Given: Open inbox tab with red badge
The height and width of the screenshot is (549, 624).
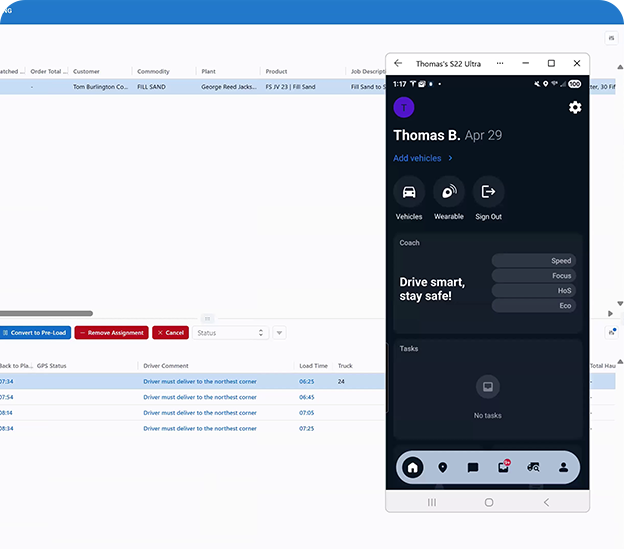Looking at the screenshot, I should coord(503,467).
